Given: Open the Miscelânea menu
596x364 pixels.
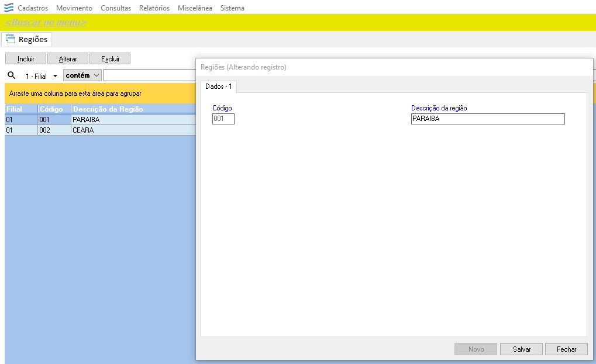Looking at the screenshot, I should [195, 8].
